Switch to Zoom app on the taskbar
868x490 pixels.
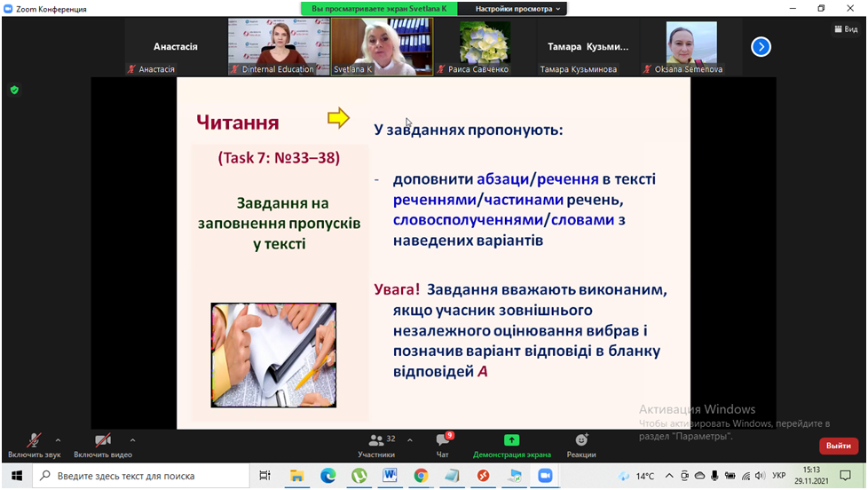545,476
